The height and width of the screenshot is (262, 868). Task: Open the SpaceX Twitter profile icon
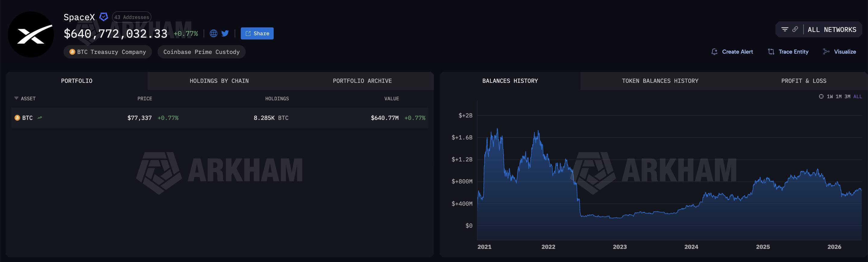click(x=225, y=33)
